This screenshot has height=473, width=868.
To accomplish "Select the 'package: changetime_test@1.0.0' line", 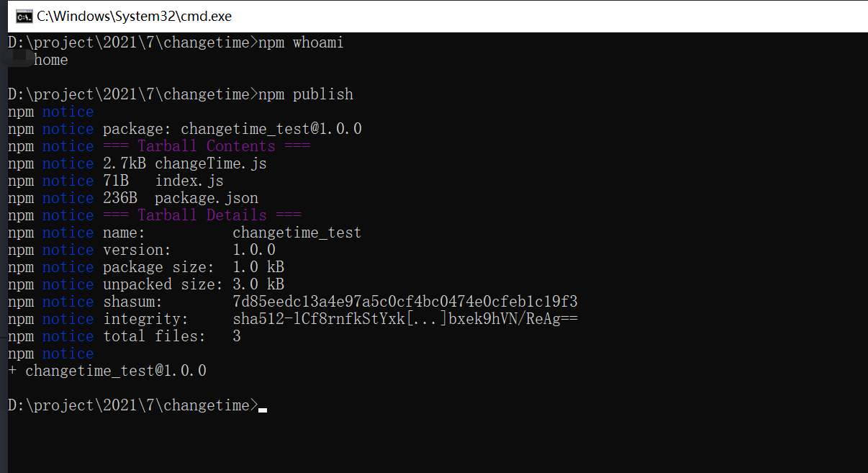I will click(232, 130).
